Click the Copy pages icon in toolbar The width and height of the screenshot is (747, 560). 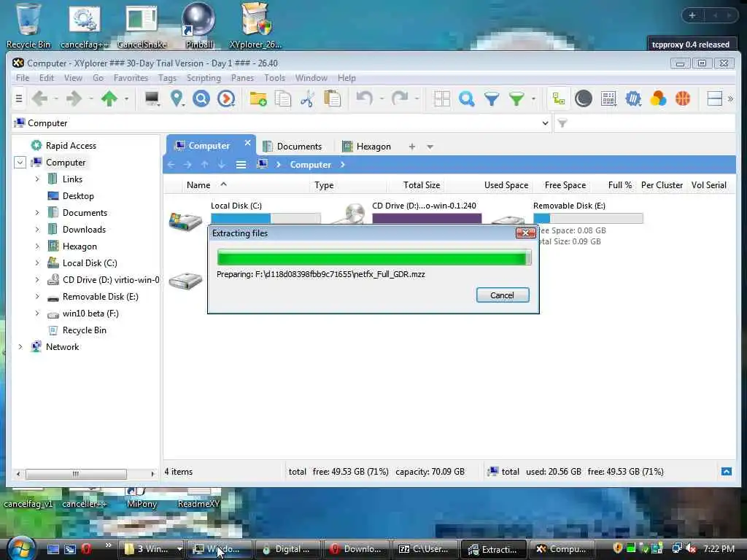tap(283, 98)
